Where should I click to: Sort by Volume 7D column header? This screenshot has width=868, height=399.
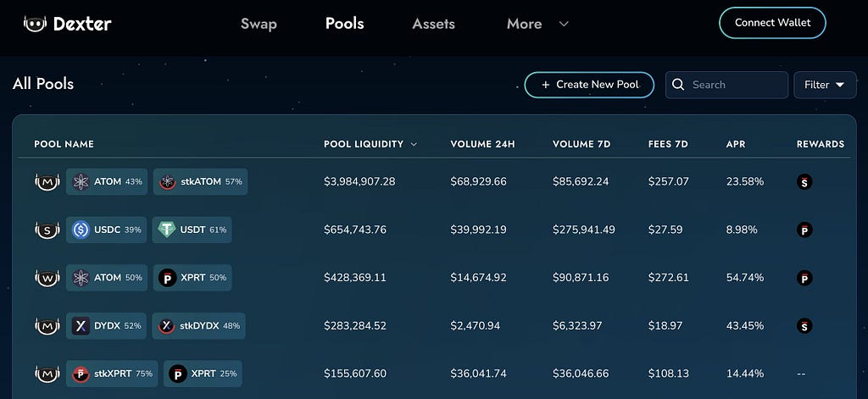(x=581, y=144)
